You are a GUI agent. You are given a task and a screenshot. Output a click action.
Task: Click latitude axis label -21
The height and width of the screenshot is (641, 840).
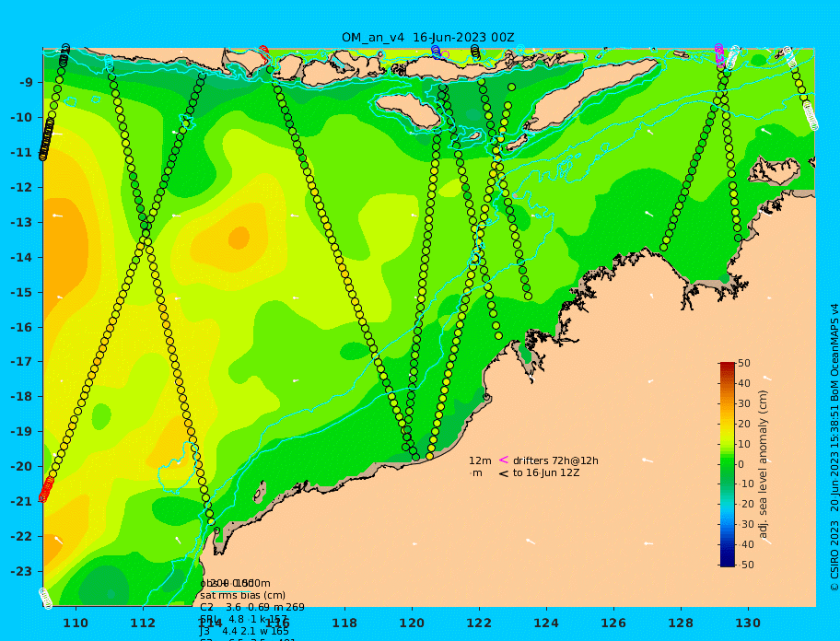(x=21, y=502)
